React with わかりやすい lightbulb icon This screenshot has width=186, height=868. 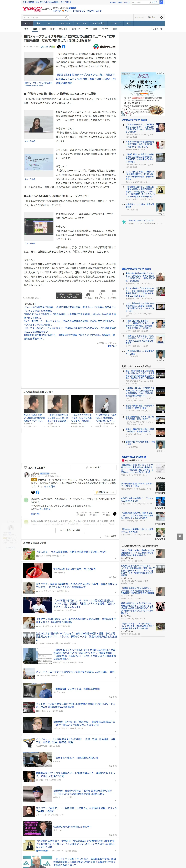100,295
